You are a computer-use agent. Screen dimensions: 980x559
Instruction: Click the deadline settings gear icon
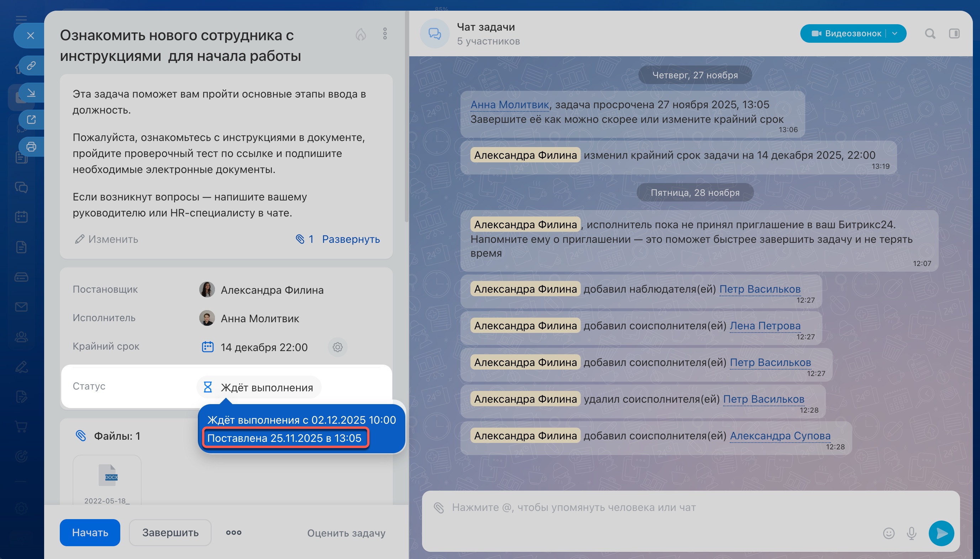click(x=337, y=347)
